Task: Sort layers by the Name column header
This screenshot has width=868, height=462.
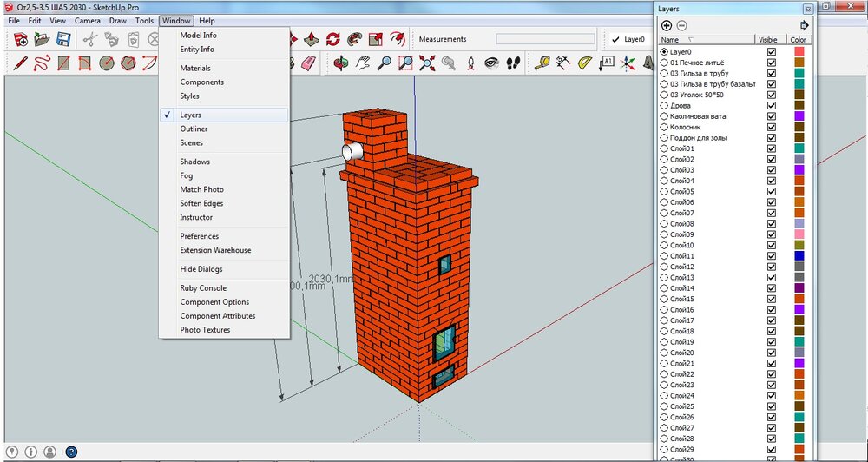Action: [670, 40]
